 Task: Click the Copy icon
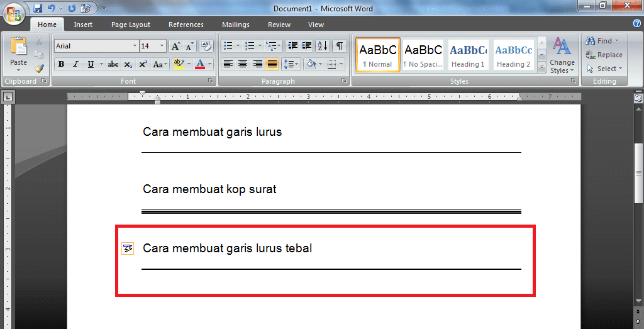[x=39, y=55]
